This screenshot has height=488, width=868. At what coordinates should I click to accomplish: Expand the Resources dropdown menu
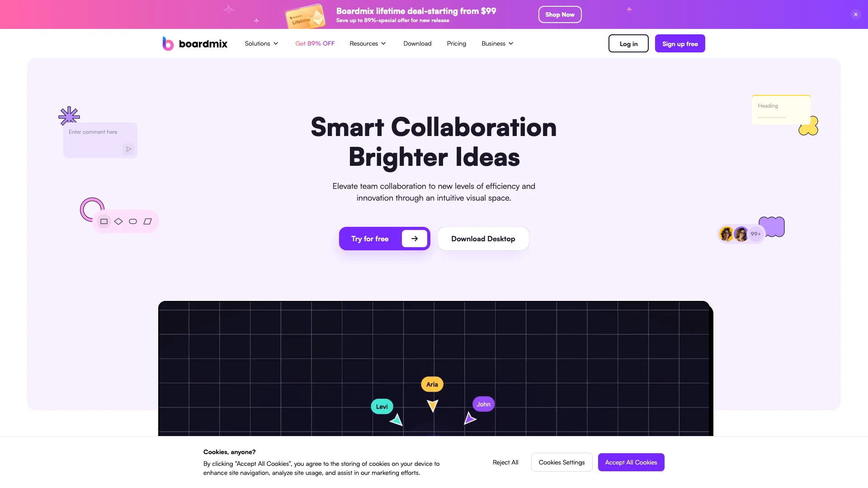367,43
